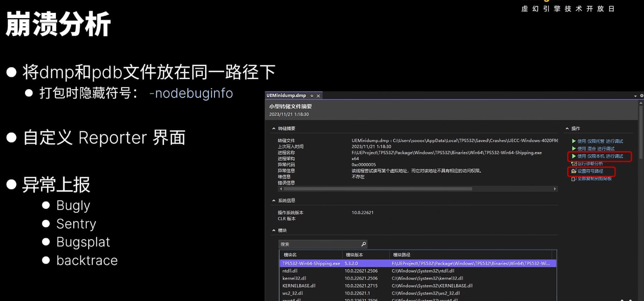Click the 异常信息 description text

(417, 171)
